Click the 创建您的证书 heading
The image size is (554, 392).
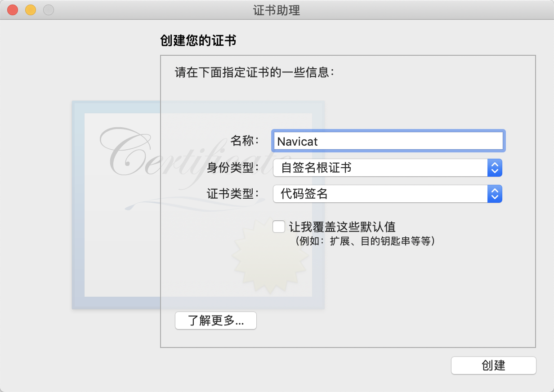198,41
